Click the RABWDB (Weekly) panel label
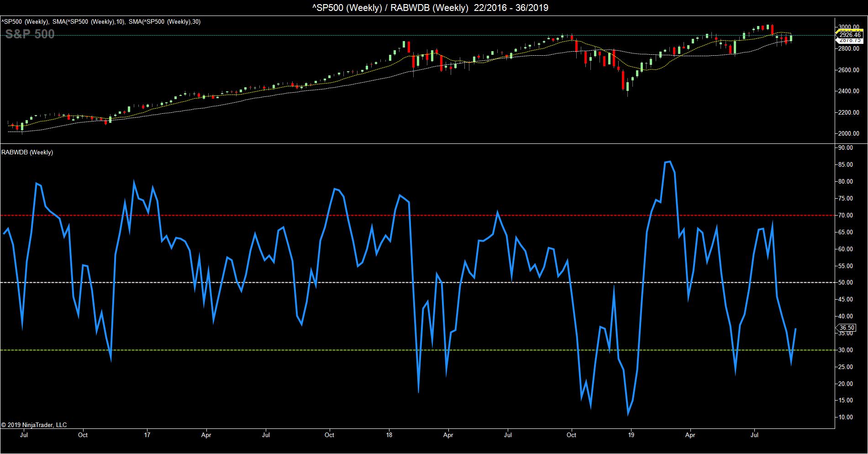This screenshot has height=454, width=868. (x=27, y=152)
